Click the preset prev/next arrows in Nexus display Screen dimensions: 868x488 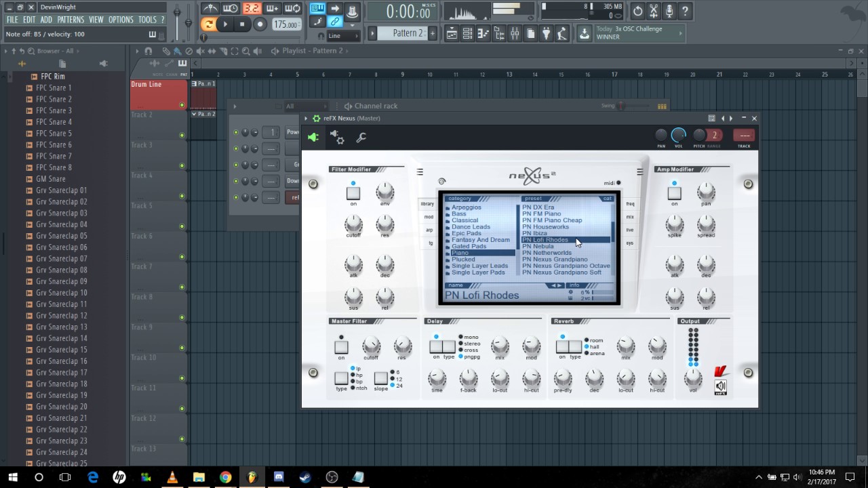pyautogui.click(x=556, y=285)
